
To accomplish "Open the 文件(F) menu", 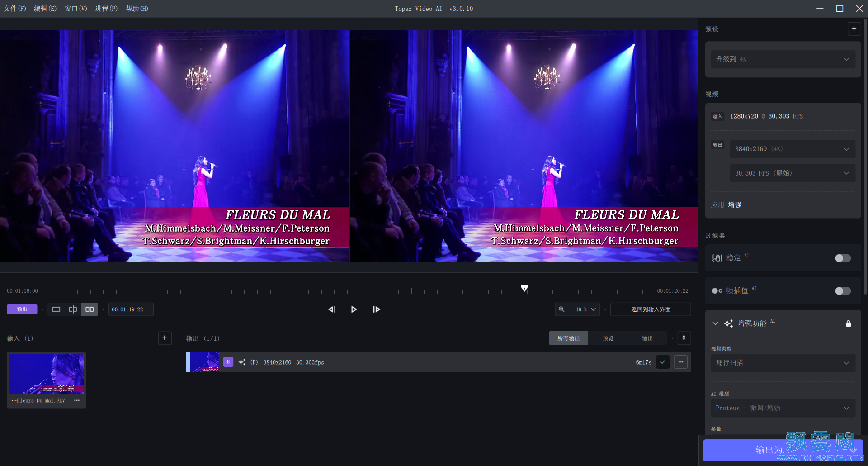I will coord(15,9).
